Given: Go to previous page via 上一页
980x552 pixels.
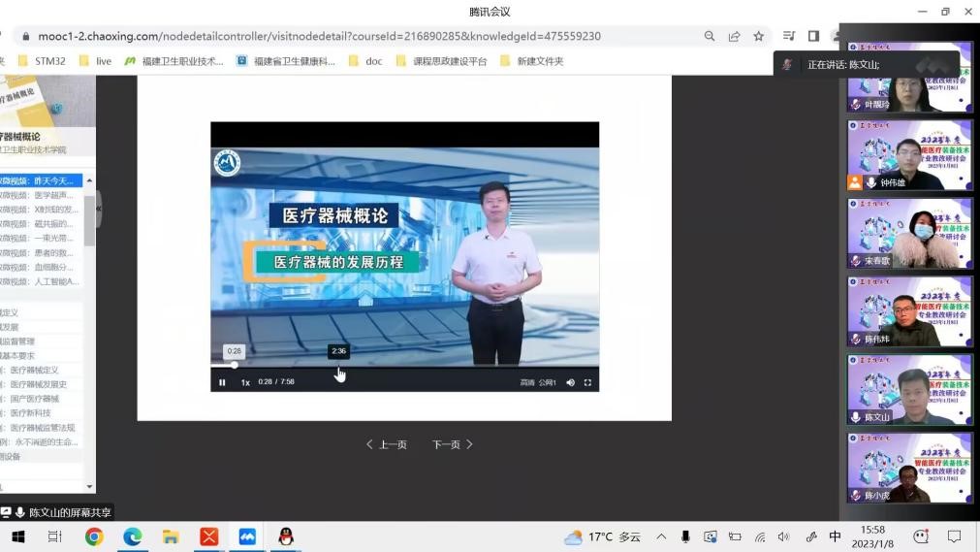Looking at the screenshot, I should (387, 444).
